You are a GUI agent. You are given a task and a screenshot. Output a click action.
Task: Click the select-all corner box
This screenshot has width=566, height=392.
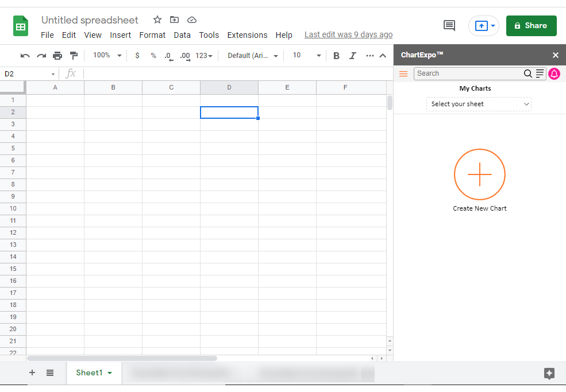tap(13, 87)
